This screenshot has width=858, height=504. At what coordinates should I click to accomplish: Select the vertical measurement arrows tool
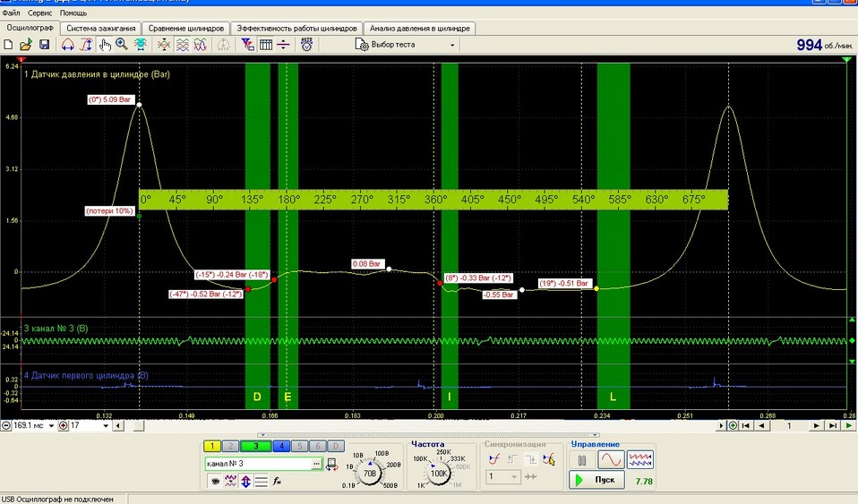pos(86,45)
